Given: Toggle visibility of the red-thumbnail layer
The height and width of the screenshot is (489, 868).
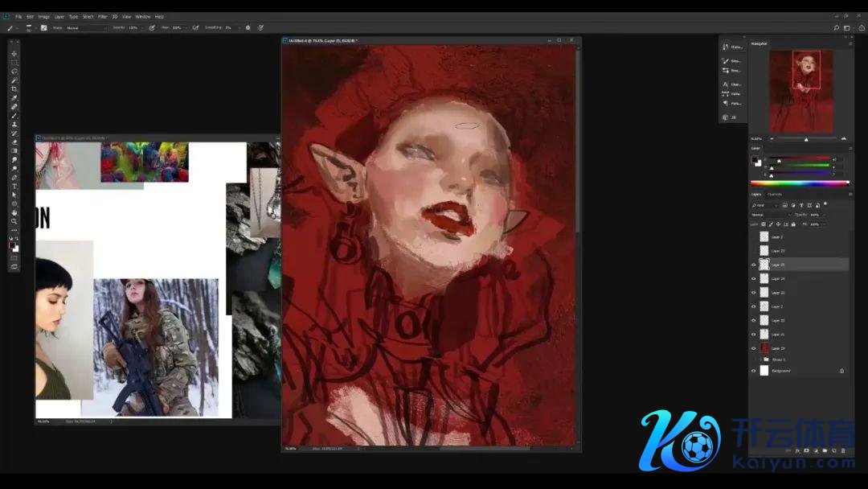Looking at the screenshot, I should (x=753, y=348).
